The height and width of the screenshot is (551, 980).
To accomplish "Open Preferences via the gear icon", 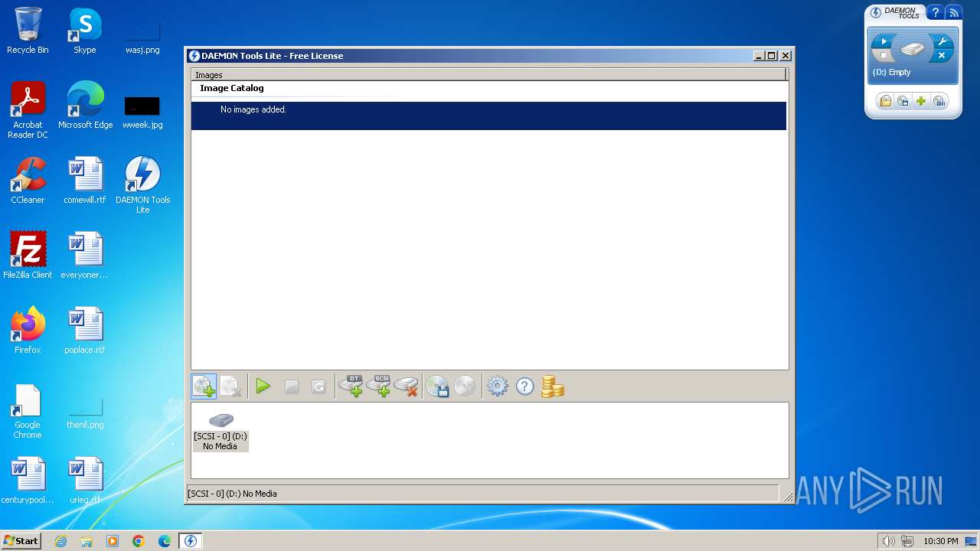I will (x=498, y=386).
